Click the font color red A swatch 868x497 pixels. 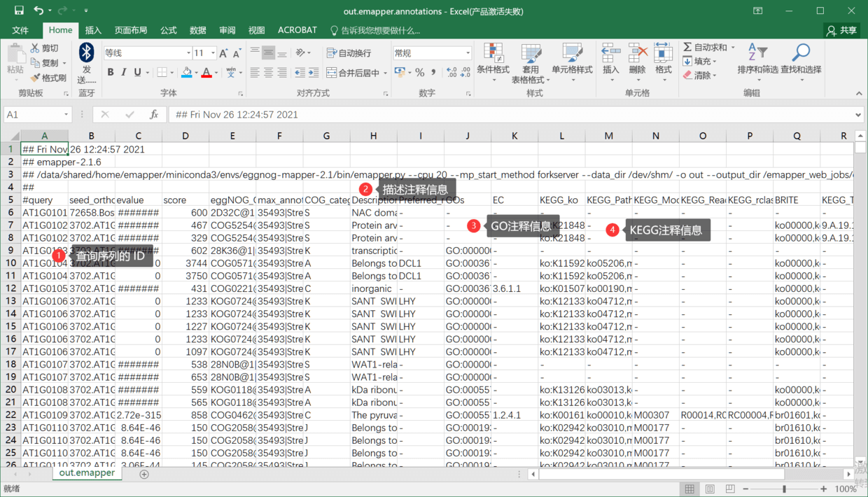coord(206,72)
